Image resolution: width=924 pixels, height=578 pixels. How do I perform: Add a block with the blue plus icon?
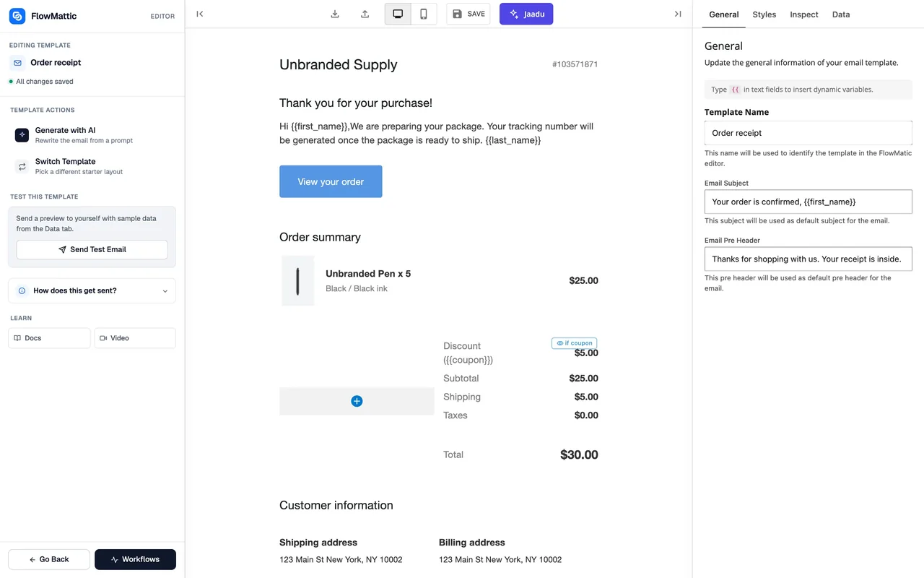pyautogui.click(x=357, y=401)
